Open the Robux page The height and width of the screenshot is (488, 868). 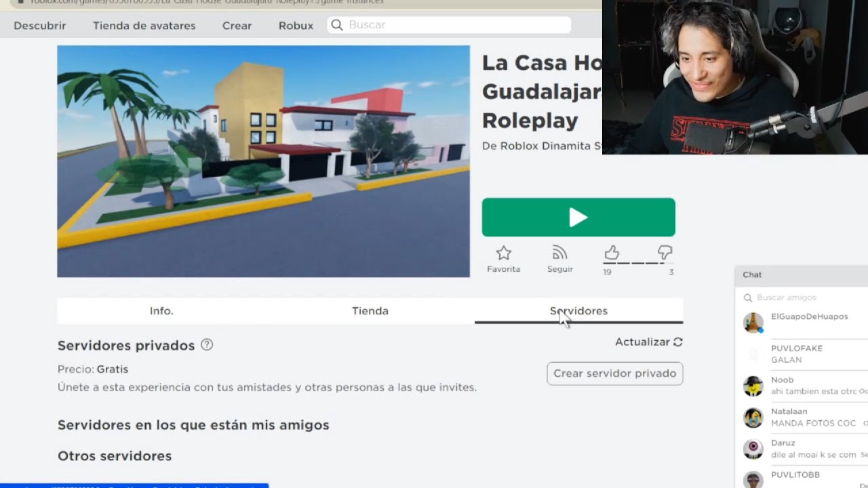[296, 26]
